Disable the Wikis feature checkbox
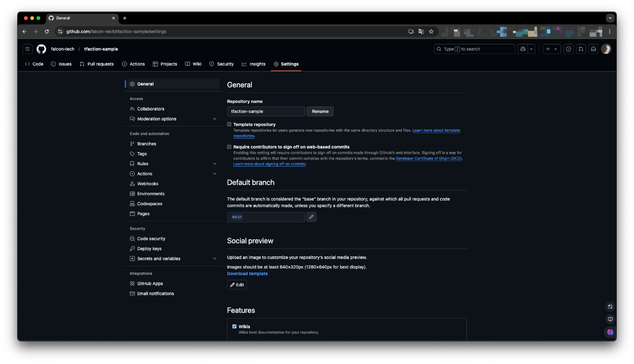This screenshot has width=634, height=364. tap(235, 326)
